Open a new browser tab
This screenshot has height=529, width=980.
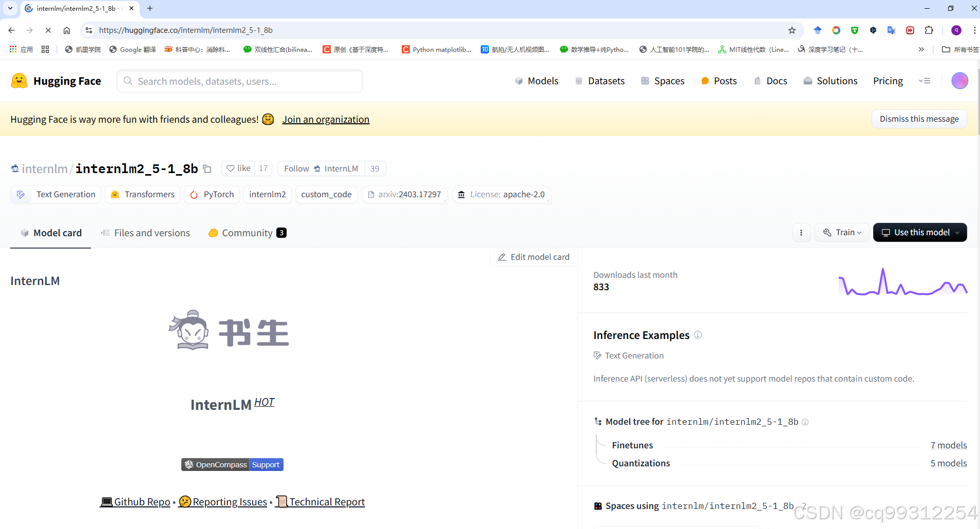pyautogui.click(x=150, y=8)
